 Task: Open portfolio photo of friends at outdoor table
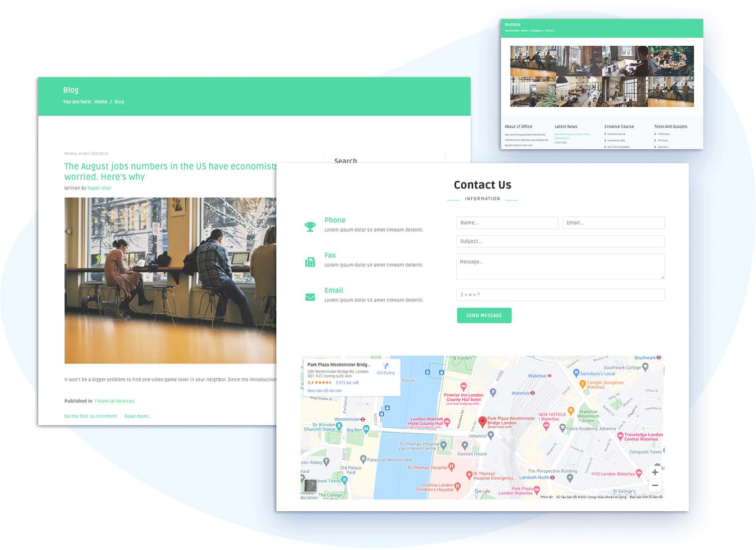671,61
